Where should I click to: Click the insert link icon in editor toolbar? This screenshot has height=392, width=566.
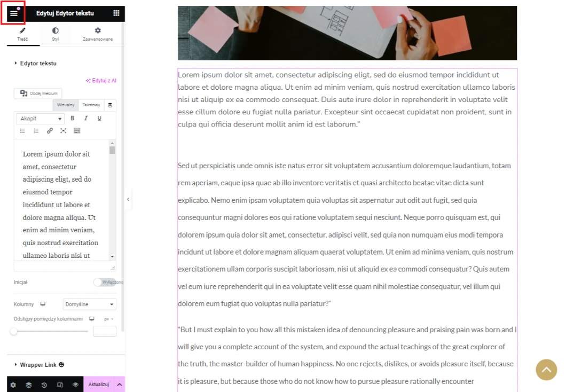coord(50,131)
